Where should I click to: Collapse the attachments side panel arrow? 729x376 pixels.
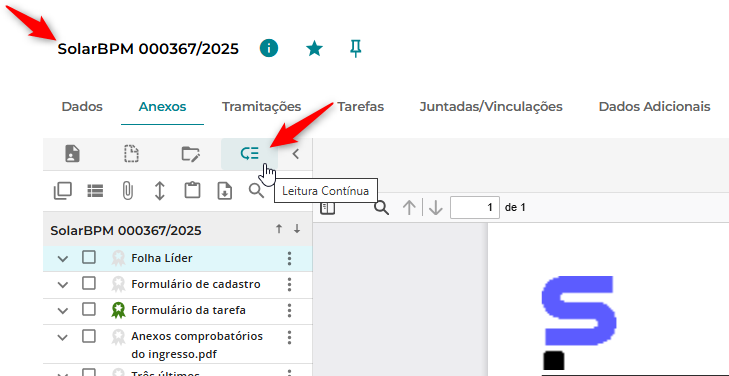coord(296,154)
